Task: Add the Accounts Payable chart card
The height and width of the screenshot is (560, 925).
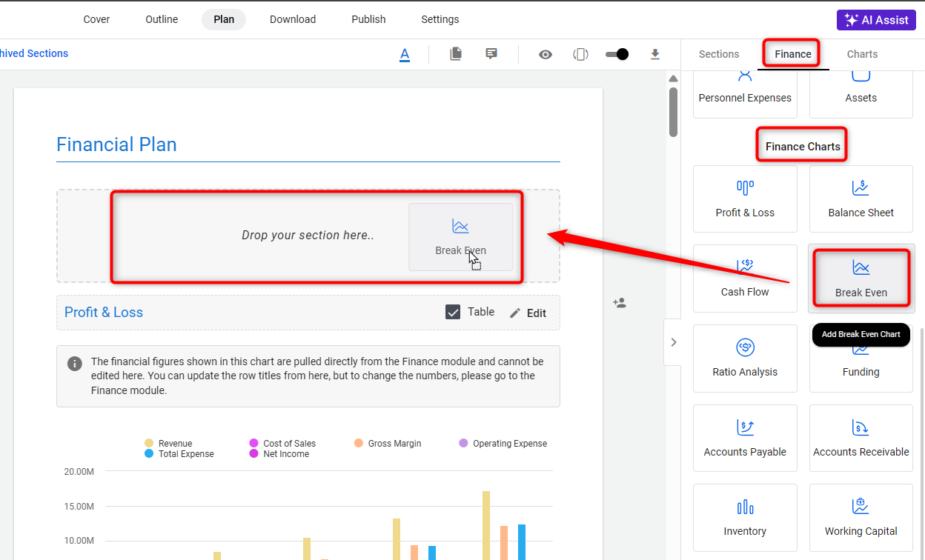Action: tap(745, 438)
